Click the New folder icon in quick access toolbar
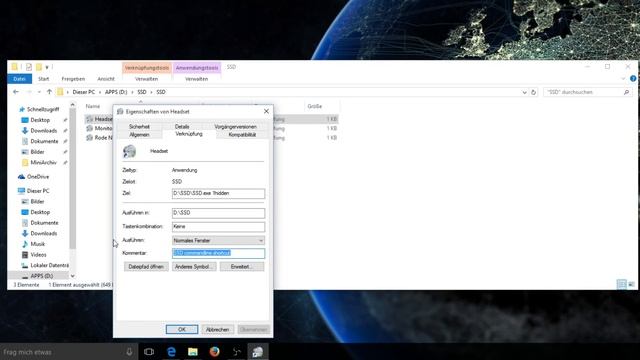The image size is (640, 360). (x=39, y=67)
